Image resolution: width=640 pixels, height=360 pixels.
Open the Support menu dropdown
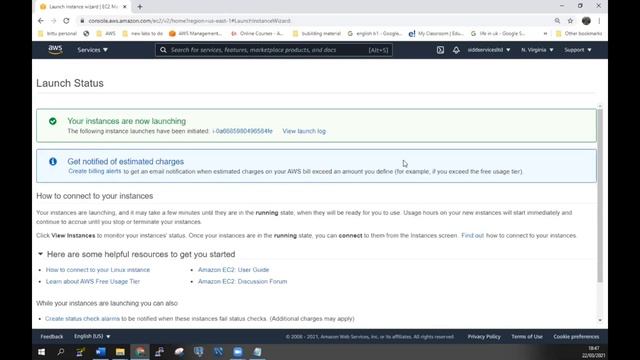(578, 50)
